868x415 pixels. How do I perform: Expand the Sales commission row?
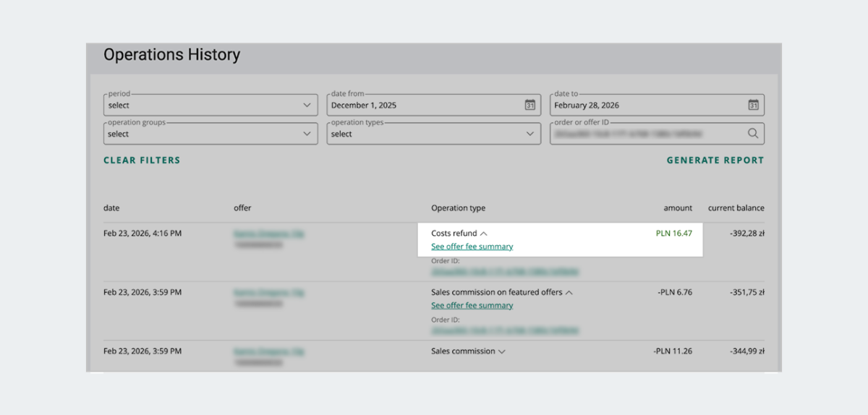coord(502,351)
